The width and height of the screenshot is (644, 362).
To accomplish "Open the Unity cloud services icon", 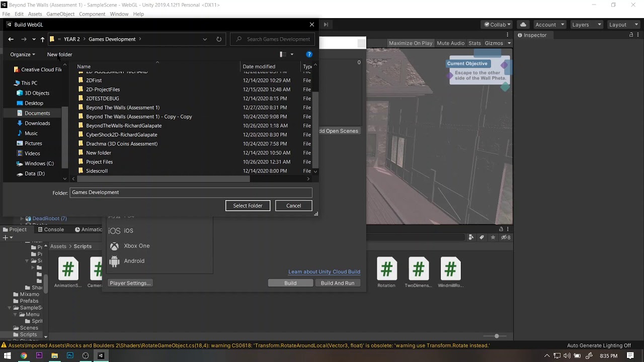I will coord(523,25).
